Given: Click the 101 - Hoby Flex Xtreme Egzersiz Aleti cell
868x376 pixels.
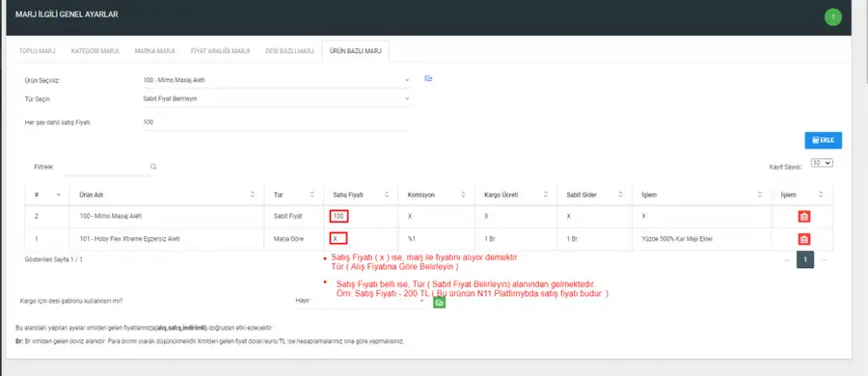Looking at the screenshot, I should (167, 239).
